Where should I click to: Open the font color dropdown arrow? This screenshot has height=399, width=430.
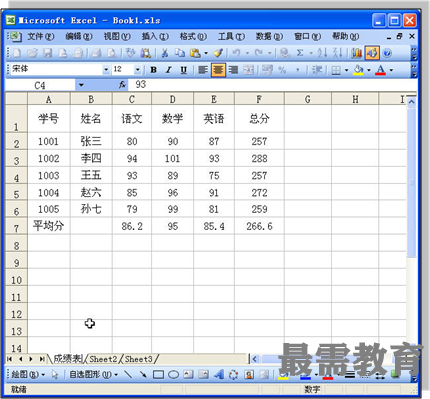[391, 70]
